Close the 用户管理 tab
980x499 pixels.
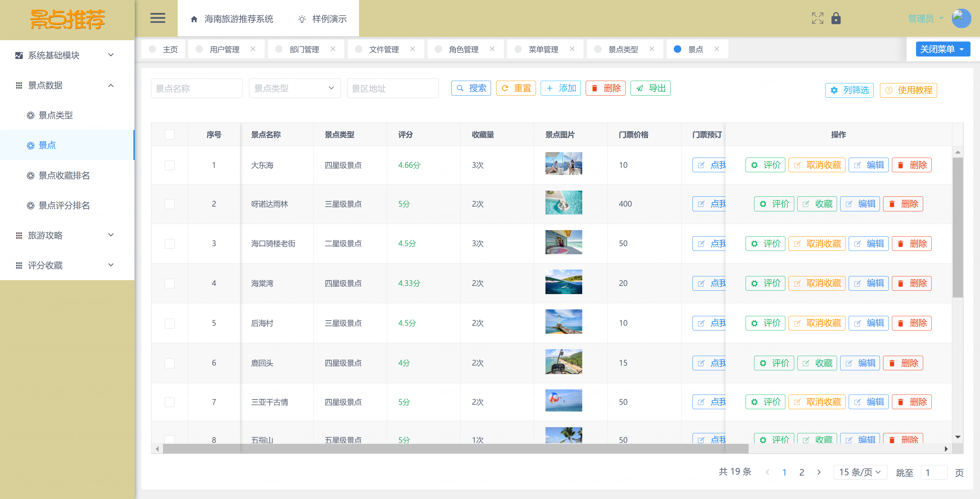click(x=253, y=49)
